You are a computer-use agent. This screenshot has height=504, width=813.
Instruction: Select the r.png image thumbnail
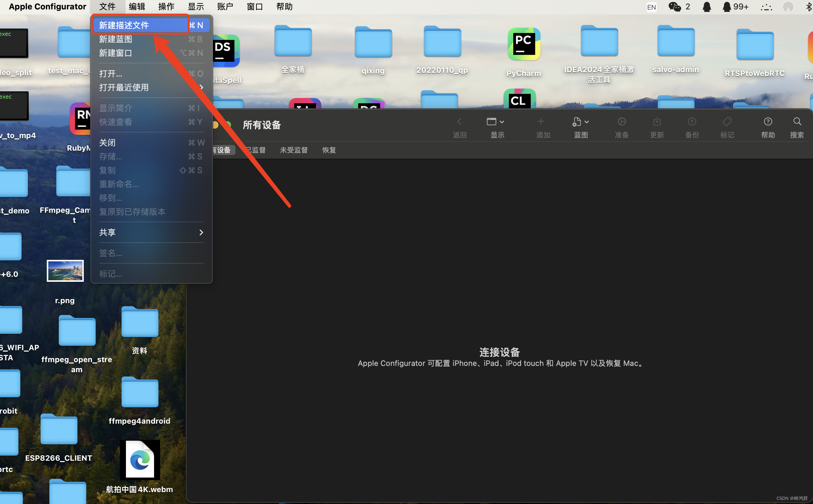[x=65, y=271]
